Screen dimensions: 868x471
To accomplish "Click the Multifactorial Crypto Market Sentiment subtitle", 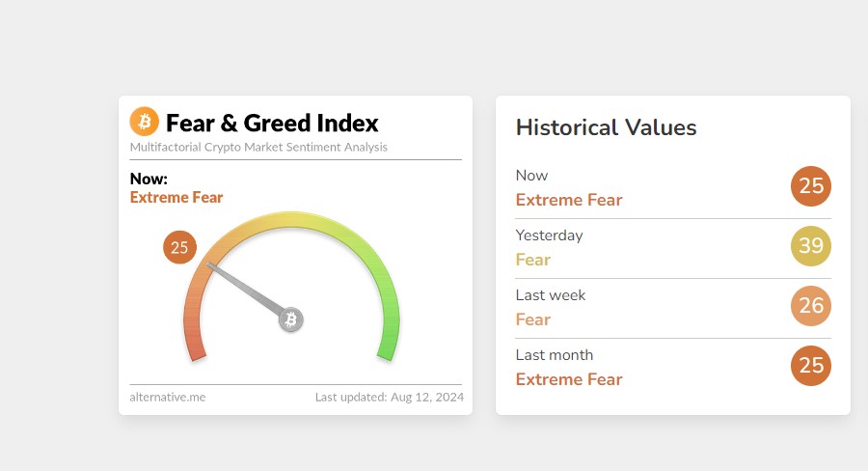I will 258,148.
